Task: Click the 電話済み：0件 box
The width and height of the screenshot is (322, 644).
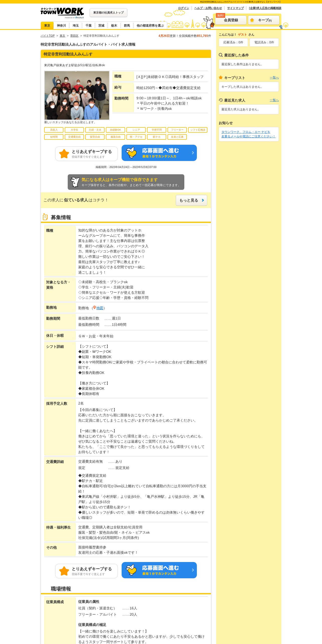Action: pyautogui.click(x=264, y=42)
